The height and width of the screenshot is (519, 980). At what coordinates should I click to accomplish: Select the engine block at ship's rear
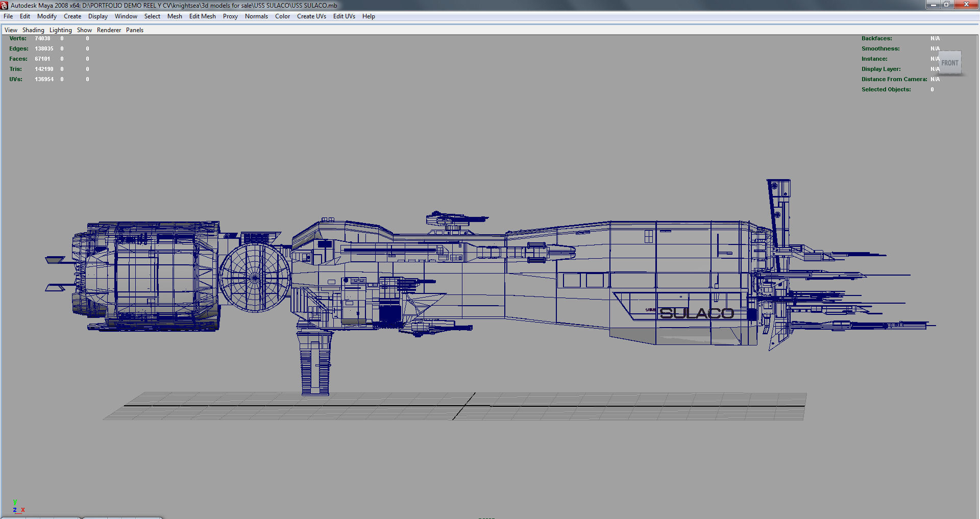click(x=146, y=276)
